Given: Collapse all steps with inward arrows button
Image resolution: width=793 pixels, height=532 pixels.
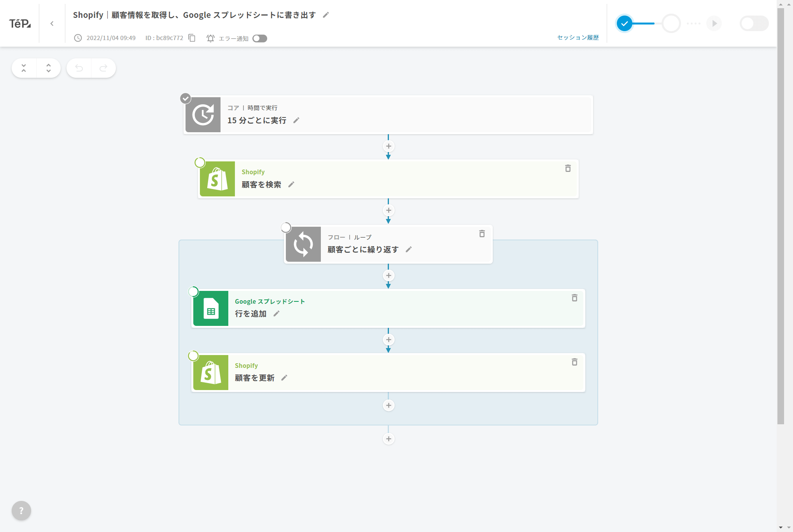Looking at the screenshot, I should point(24,68).
